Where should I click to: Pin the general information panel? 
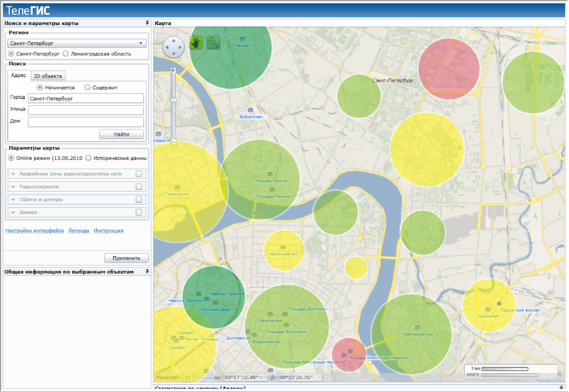pos(147,271)
